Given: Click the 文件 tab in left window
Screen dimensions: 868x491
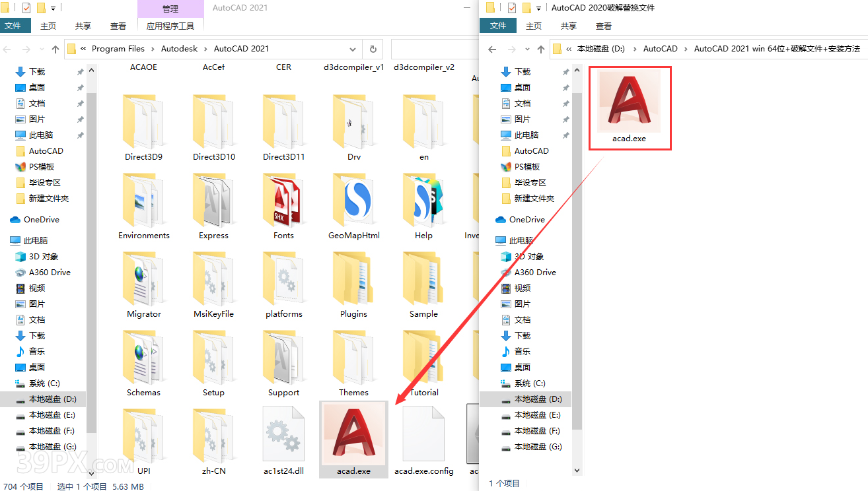Looking at the screenshot, I should coord(13,26).
